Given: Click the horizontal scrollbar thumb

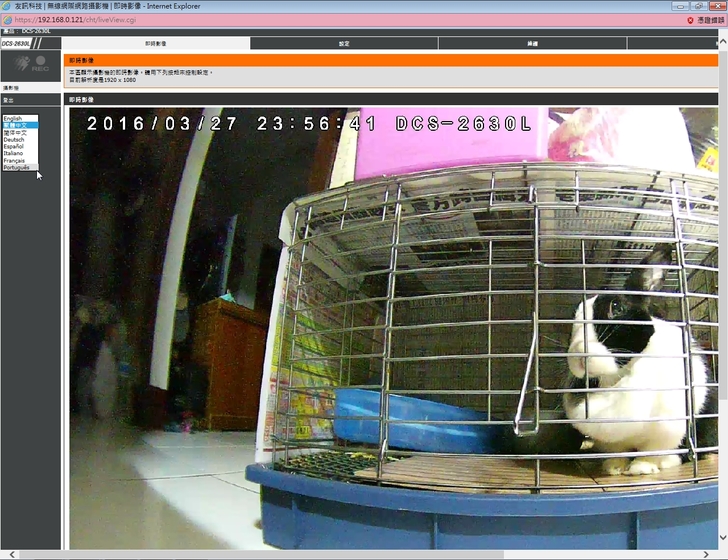Looking at the screenshot, I should coord(261,554).
